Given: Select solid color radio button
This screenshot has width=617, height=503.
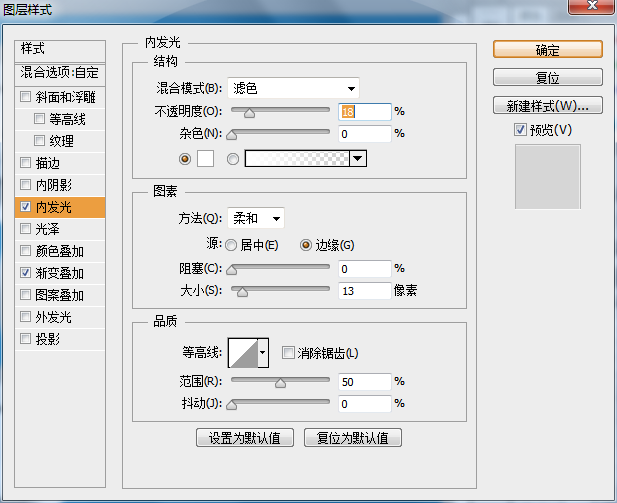Looking at the screenshot, I should click(185, 159).
